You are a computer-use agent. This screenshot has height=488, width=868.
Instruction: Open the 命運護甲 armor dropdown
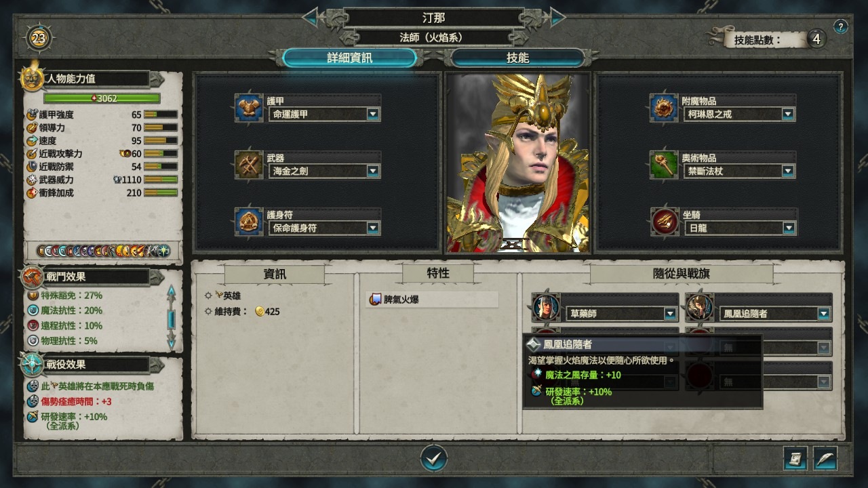click(x=373, y=115)
